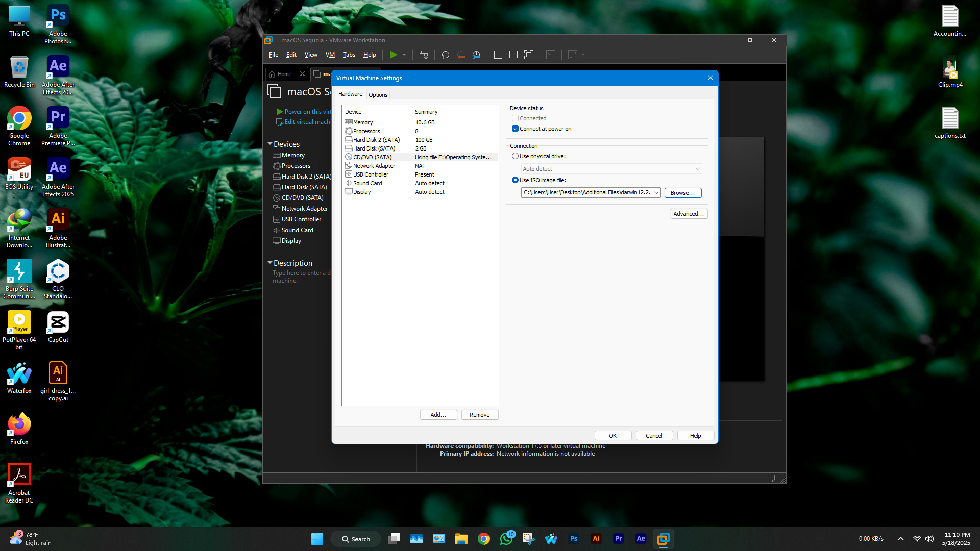Screen dimensions: 980x551
Task: Open the VM menu
Action: [330, 55]
